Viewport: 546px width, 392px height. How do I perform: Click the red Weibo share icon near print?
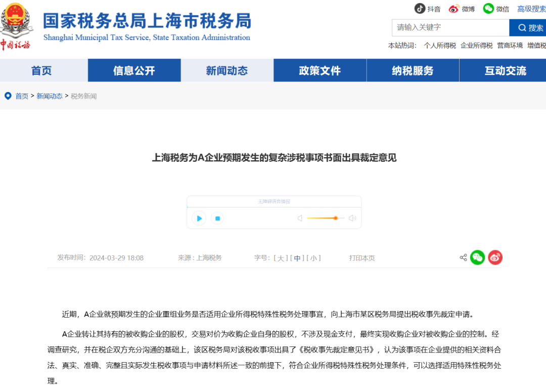tap(495, 257)
